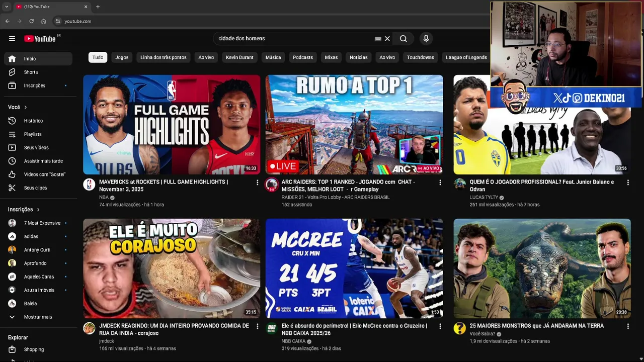The height and width of the screenshot is (362, 644).
Task: Open options menu for Quem é o jogador video
Action: point(627,183)
